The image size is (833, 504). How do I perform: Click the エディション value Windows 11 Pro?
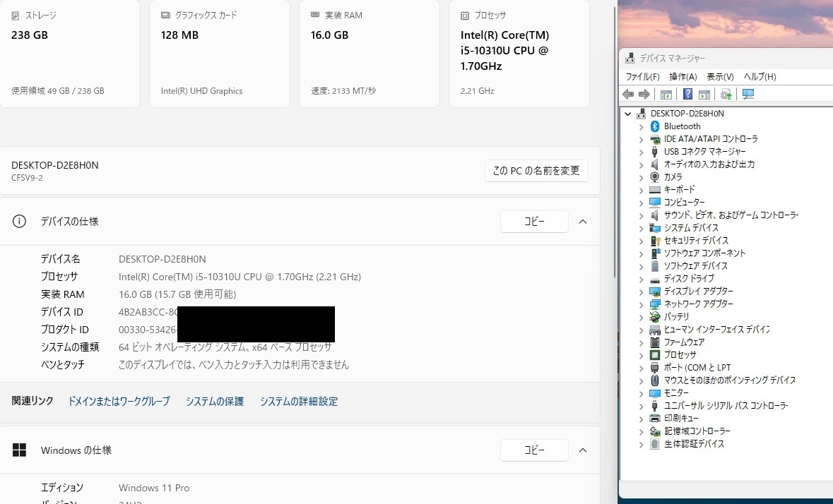click(x=153, y=488)
